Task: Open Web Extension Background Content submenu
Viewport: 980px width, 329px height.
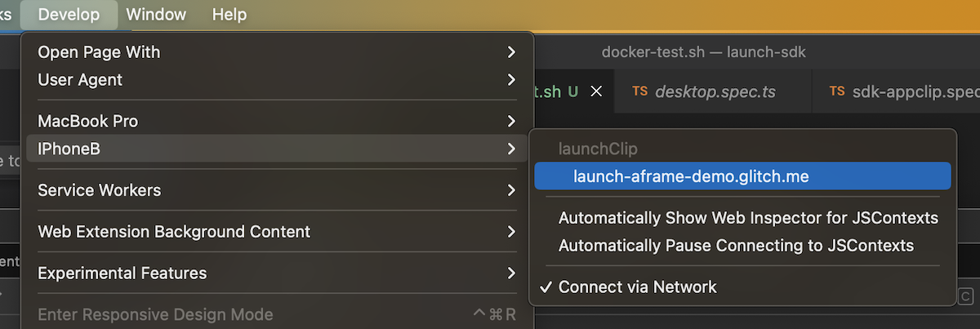Action: pyautogui.click(x=278, y=232)
